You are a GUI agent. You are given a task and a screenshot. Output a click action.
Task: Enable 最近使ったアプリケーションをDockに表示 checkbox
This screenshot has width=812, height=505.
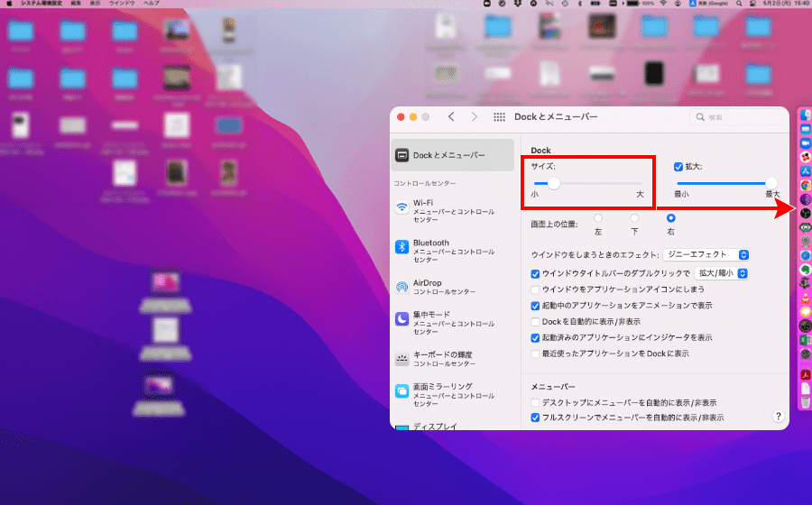click(535, 353)
